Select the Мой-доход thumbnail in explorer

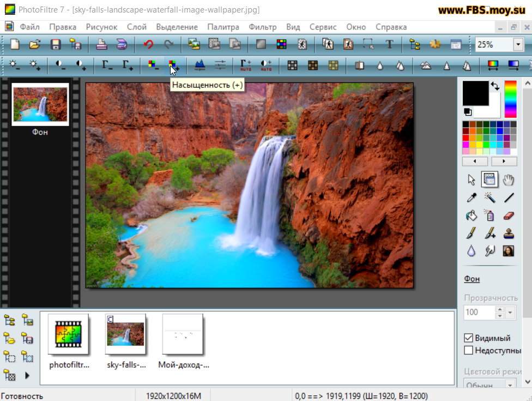pyautogui.click(x=183, y=334)
